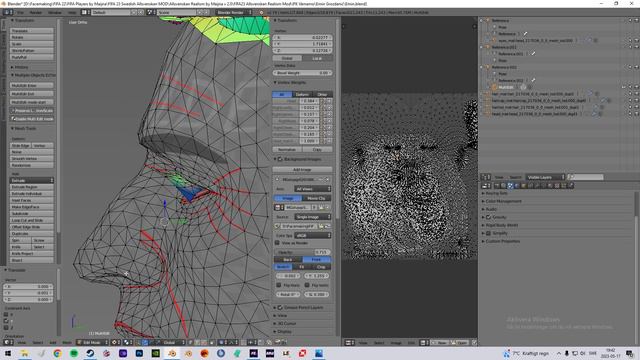The width and height of the screenshot is (640, 360).
Task: Toggle View as Render checkbox
Action: (x=278, y=243)
